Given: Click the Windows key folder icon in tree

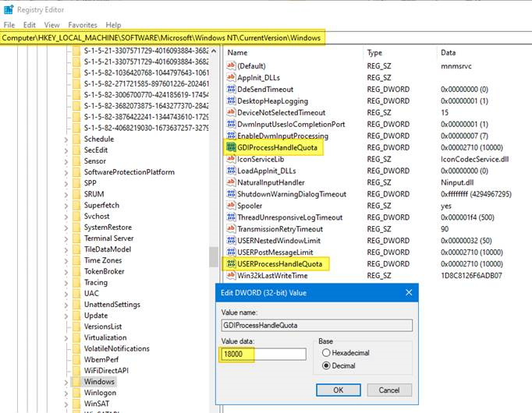Looking at the screenshot, I should click(x=76, y=382).
